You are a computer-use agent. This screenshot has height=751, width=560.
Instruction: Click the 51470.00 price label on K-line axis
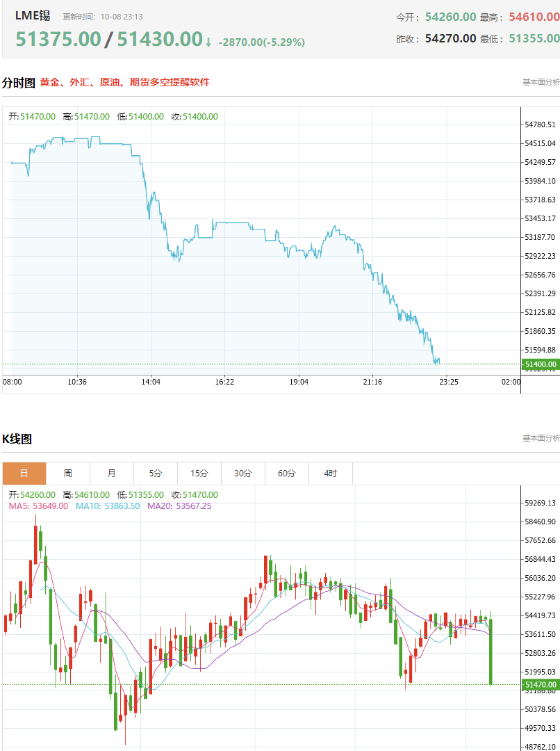(541, 685)
